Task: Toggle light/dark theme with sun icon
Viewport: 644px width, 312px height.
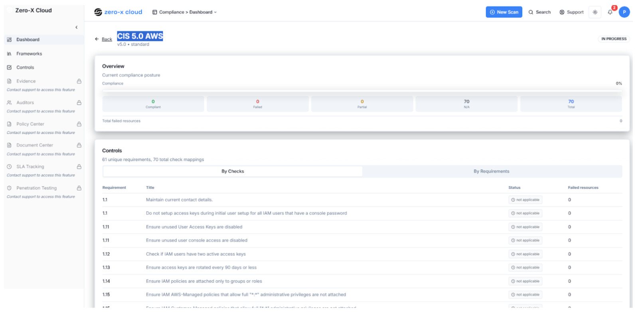Action: click(x=595, y=12)
